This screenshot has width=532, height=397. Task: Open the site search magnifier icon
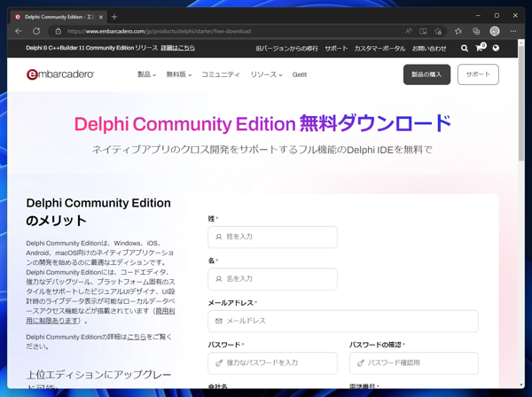pos(465,48)
